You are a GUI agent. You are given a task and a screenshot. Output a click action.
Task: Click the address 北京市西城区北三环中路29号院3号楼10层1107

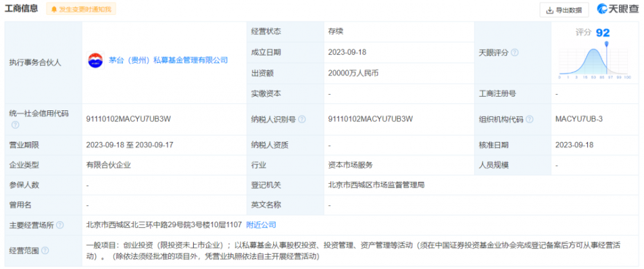pyautogui.click(x=164, y=225)
